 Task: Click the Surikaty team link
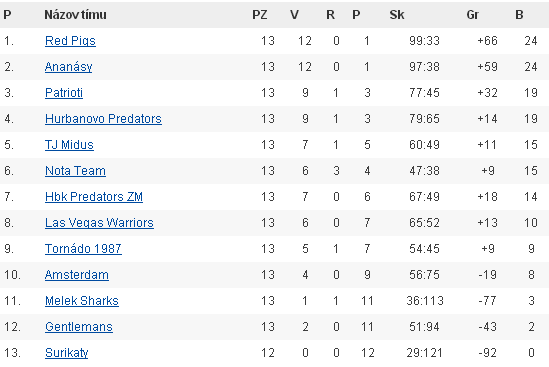click(x=67, y=353)
